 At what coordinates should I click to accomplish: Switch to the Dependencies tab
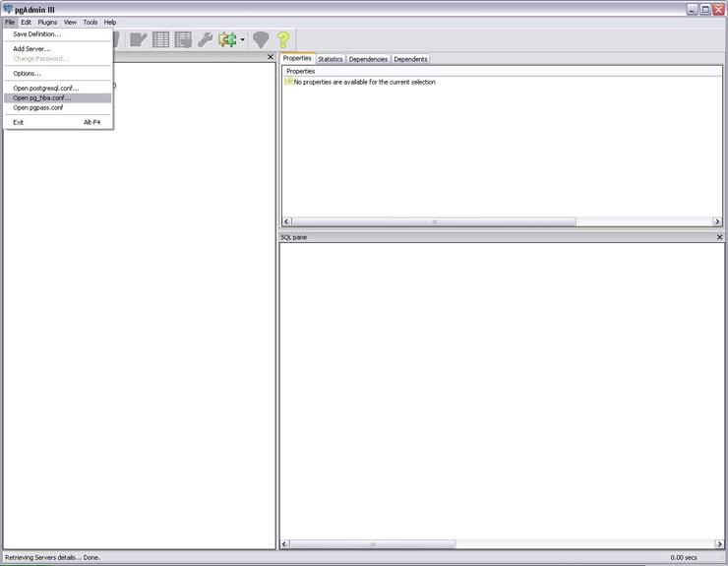click(x=368, y=59)
